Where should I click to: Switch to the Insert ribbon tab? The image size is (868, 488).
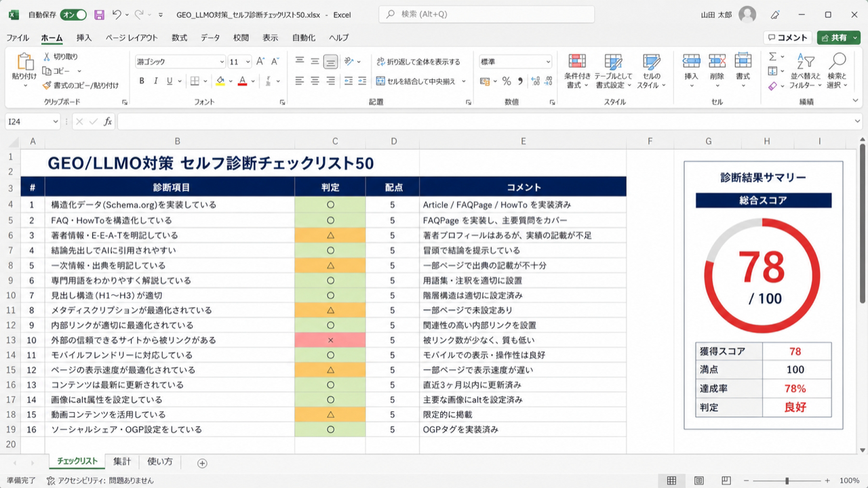84,38
